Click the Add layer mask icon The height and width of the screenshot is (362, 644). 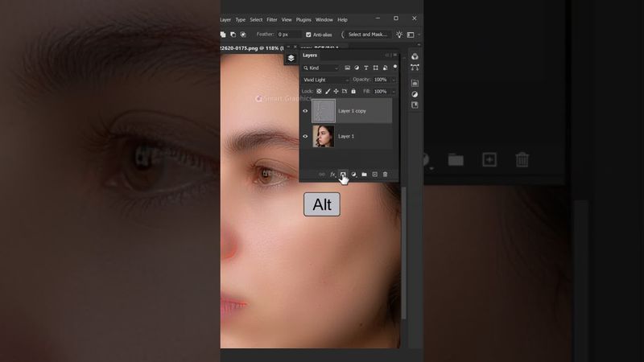[x=343, y=174]
